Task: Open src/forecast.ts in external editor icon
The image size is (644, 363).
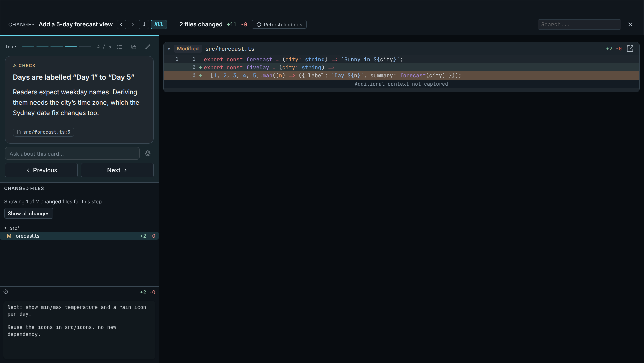Action: pyautogui.click(x=630, y=49)
